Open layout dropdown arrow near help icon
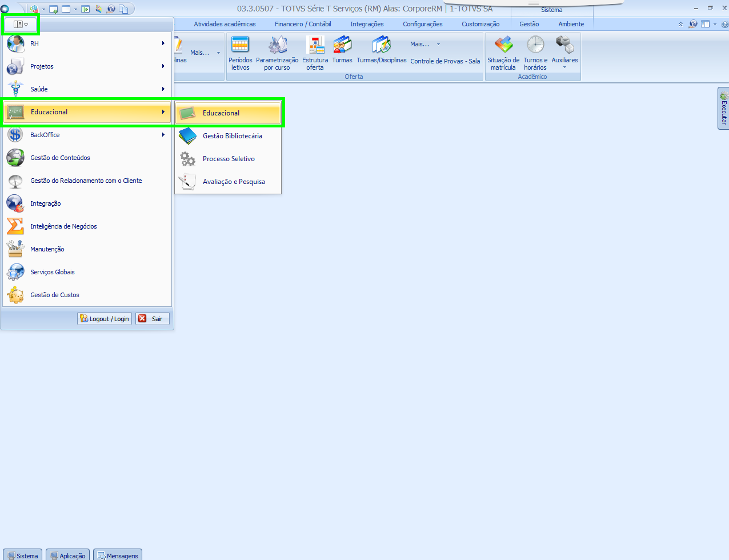This screenshot has width=729, height=560. point(715,24)
